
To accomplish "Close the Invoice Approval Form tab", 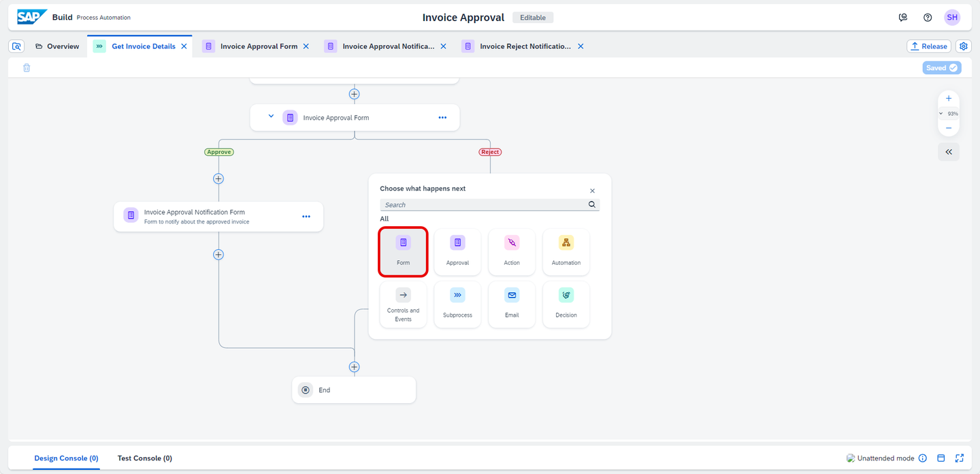I will pos(306,46).
